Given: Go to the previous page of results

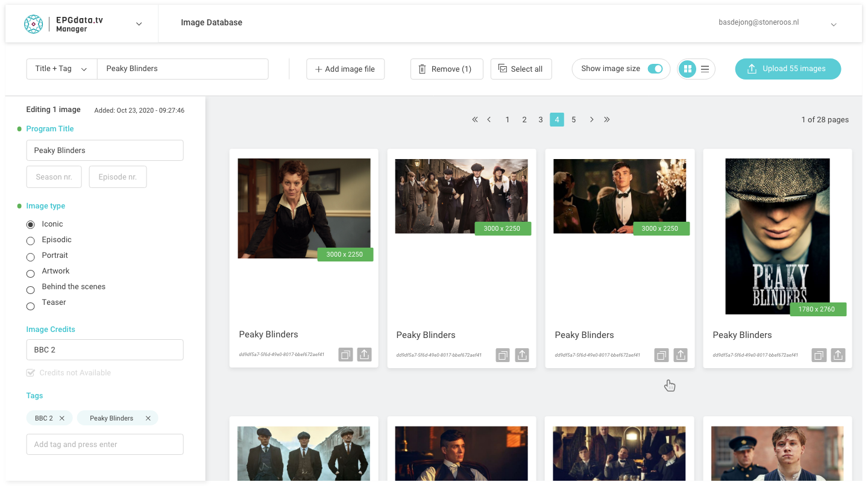Looking at the screenshot, I should coord(489,119).
